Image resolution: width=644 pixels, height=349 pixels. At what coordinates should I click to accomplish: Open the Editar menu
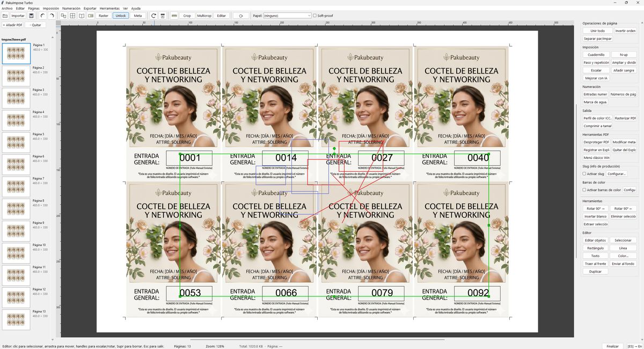pyautogui.click(x=20, y=9)
